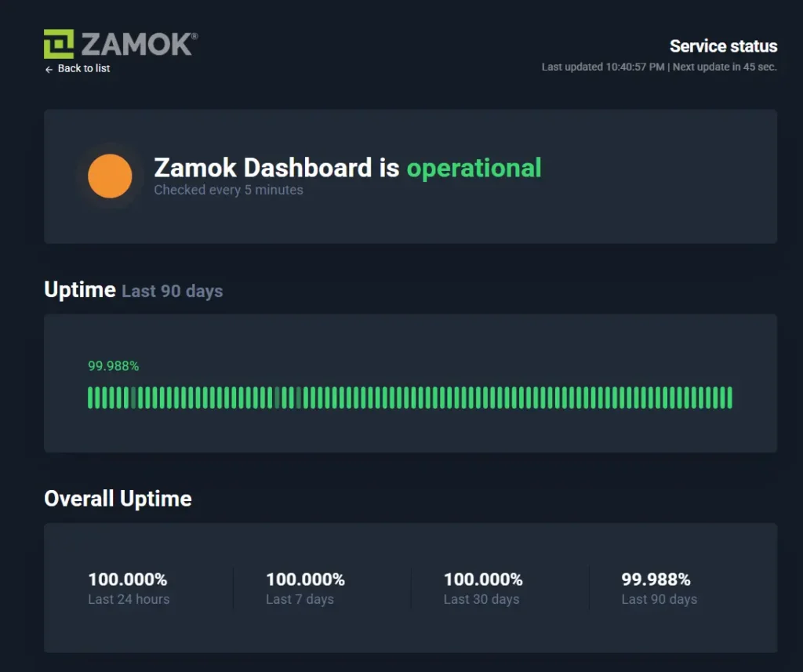Expand the Uptime section heading

78,289
